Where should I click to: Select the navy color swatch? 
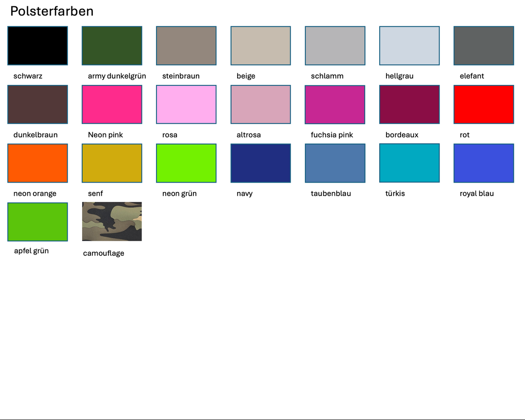(x=261, y=163)
